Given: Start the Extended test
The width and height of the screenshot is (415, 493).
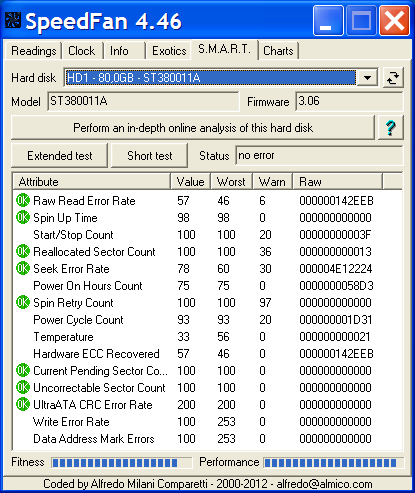Looking at the screenshot, I should tap(60, 156).
